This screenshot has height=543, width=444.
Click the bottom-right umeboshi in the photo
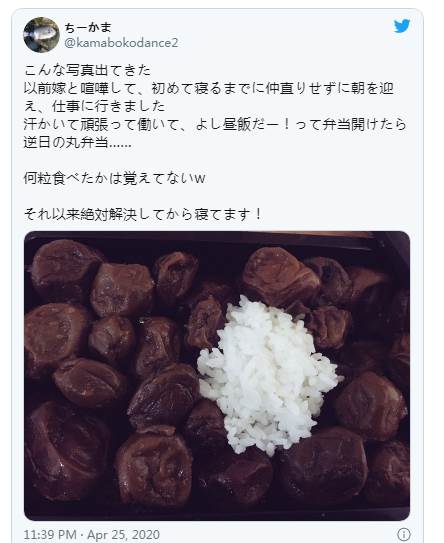388,473
